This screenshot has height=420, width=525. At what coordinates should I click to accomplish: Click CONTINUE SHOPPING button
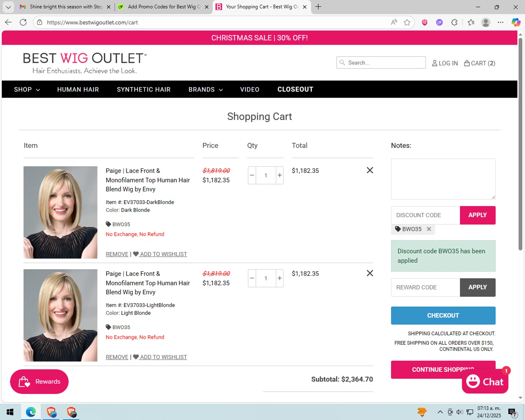[443, 370]
